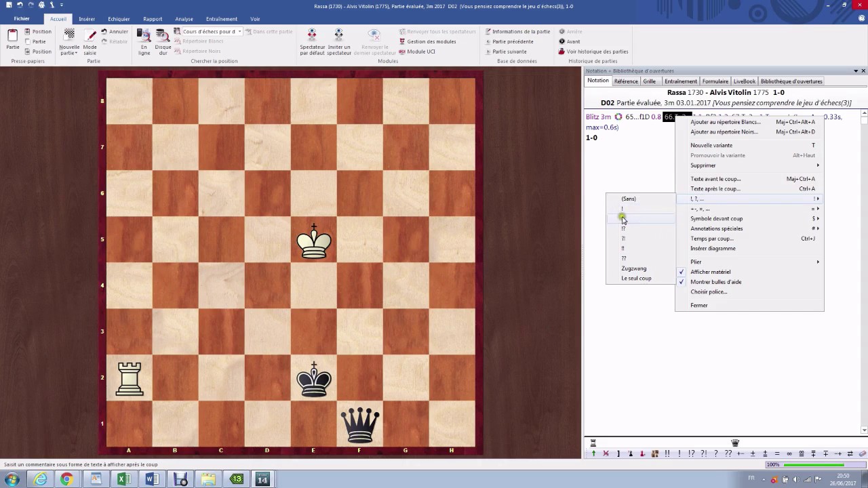The width and height of the screenshot is (868, 488).
Task: Expand the Nouvelle partie dropdown arrow
Action: pos(76,53)
